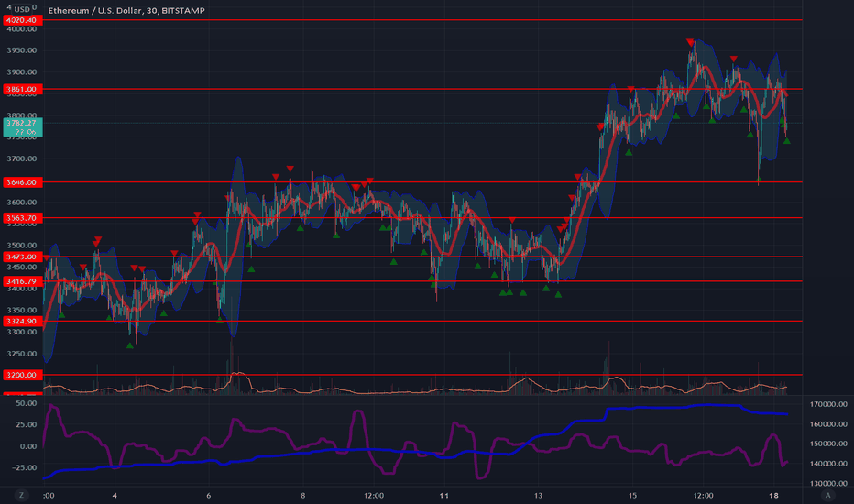Click the 3900.00 price axis value
The width and height of the screenshot is (854, 504).
(22, 71)
